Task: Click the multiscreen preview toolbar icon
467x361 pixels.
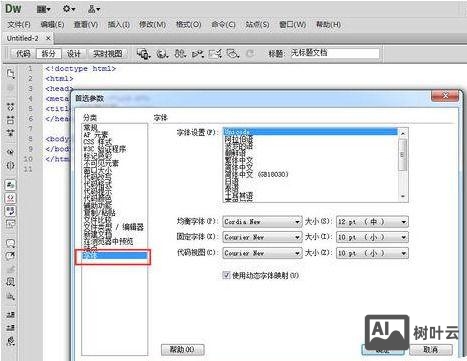Action: pos(144,54)
